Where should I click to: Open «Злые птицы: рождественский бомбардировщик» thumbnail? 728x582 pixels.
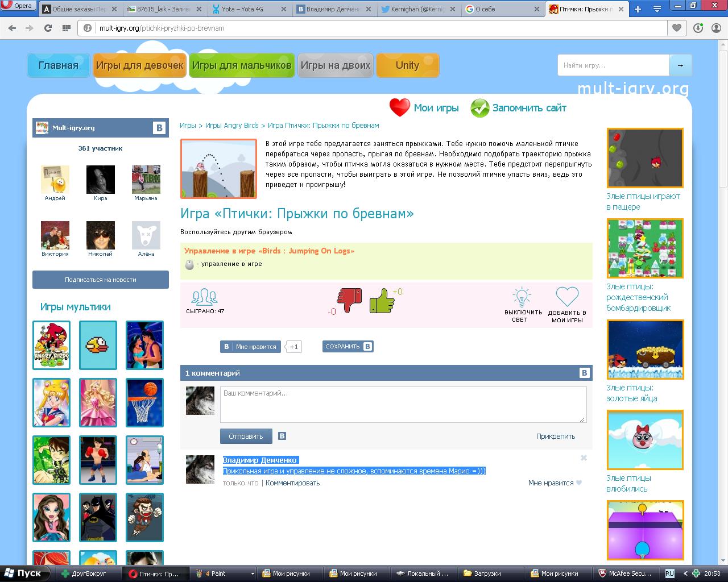coord(645,248)
